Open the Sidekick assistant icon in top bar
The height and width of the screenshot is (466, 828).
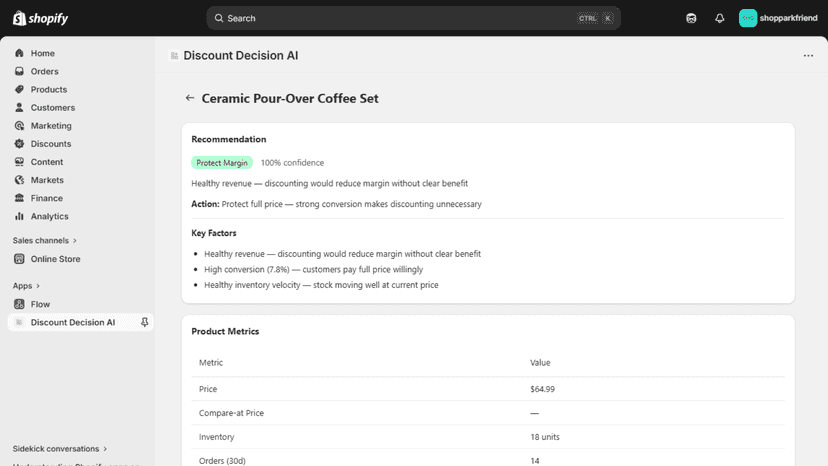pos(691,18)
